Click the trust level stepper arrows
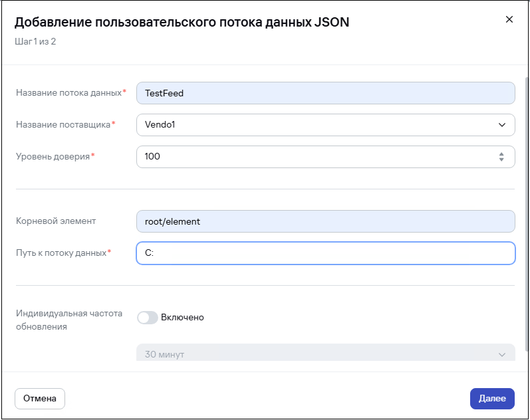The image size is (530, 420). 501,156
